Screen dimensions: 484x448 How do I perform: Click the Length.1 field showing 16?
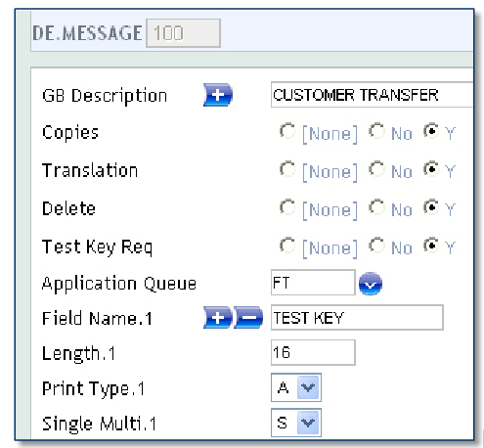point(313,352)
